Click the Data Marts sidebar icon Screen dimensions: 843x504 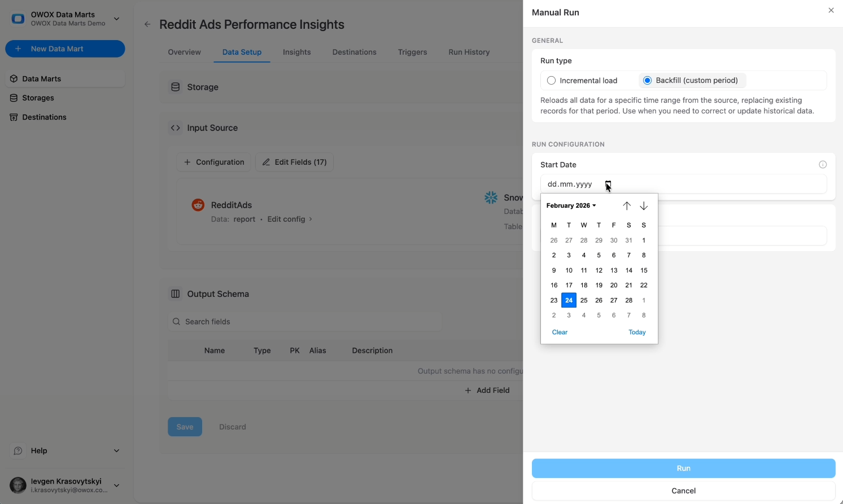pyautogui.click(x=12, y=78)
